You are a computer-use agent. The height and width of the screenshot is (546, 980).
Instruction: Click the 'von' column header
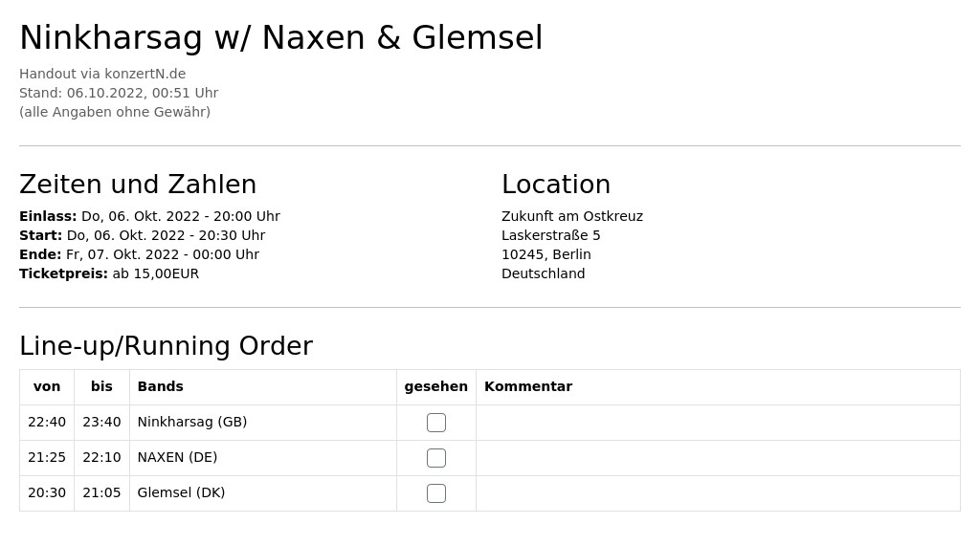click(x=47, y=386)
